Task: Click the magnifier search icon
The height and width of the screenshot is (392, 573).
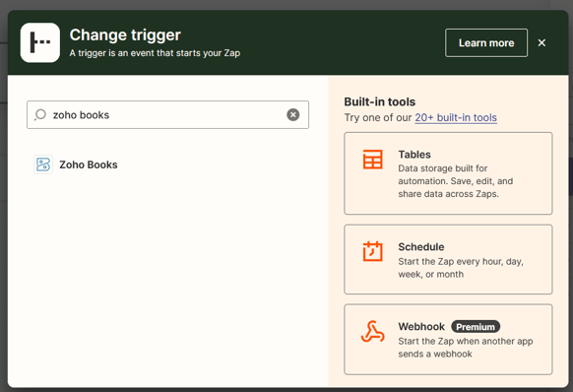Action: coord(40,115)
